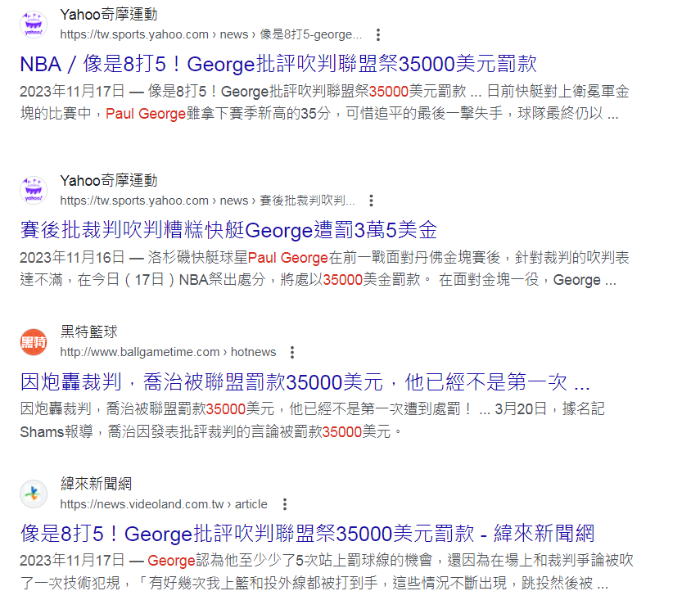Viewport: 700px width, 600px height.
Task: Click the URL http://www.ballgametime.com › hotnews
Action: (x=168, y=352)
